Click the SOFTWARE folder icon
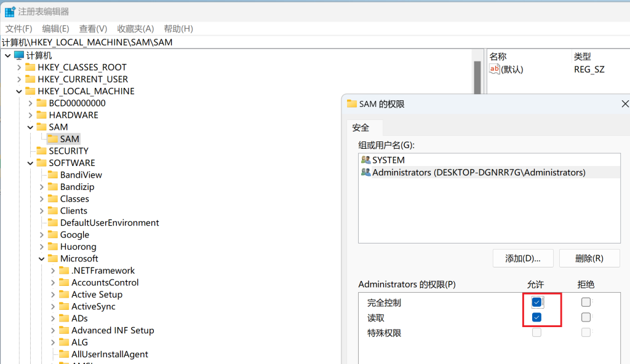630x364 pixels. point(41,163)
